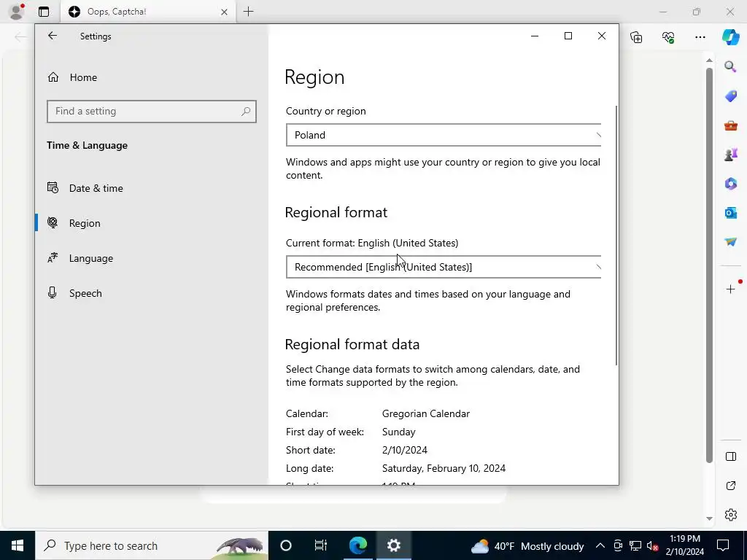
Task: Open Edge sidebar Games chess icon
Action: (x=730, y=155)
